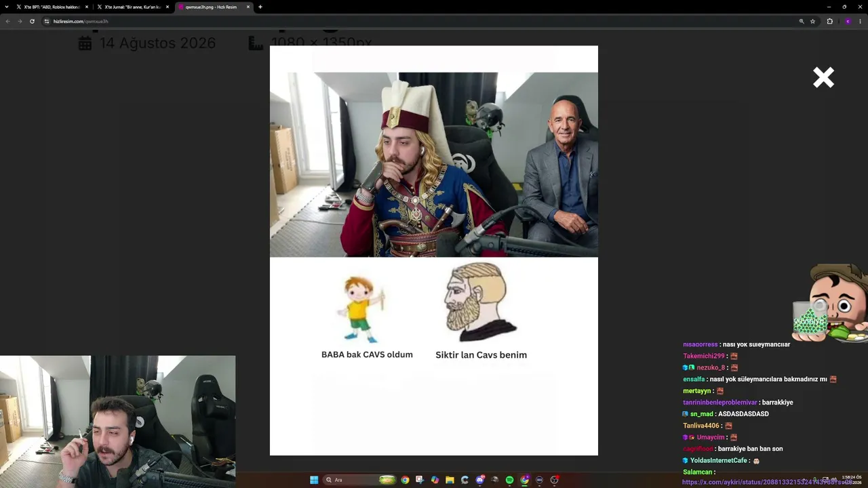The image size is (868, 488).
Task: Open the Chrome three-dot menu
Action: point(861,21)
